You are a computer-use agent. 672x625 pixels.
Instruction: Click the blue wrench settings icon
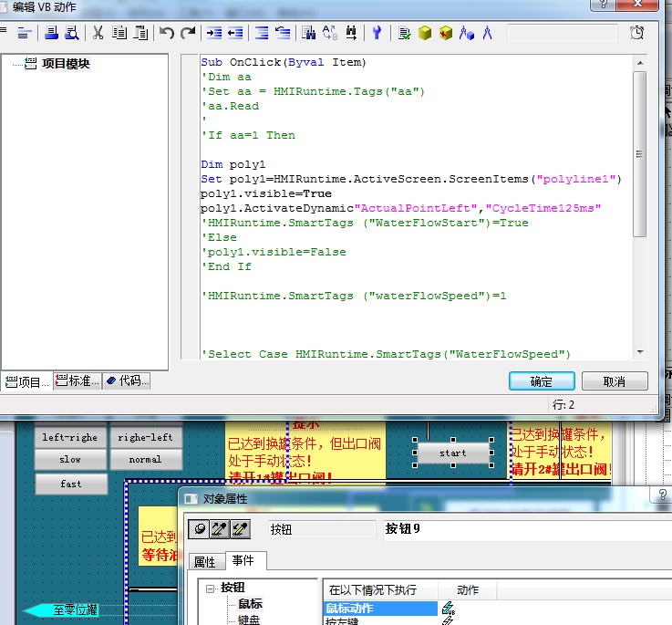[377, 33]
